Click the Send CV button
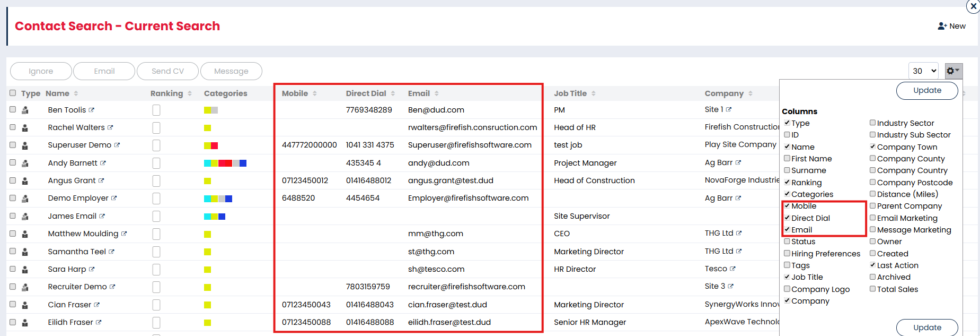Screen dimensions: 980x336 click(x=167, y=71)
